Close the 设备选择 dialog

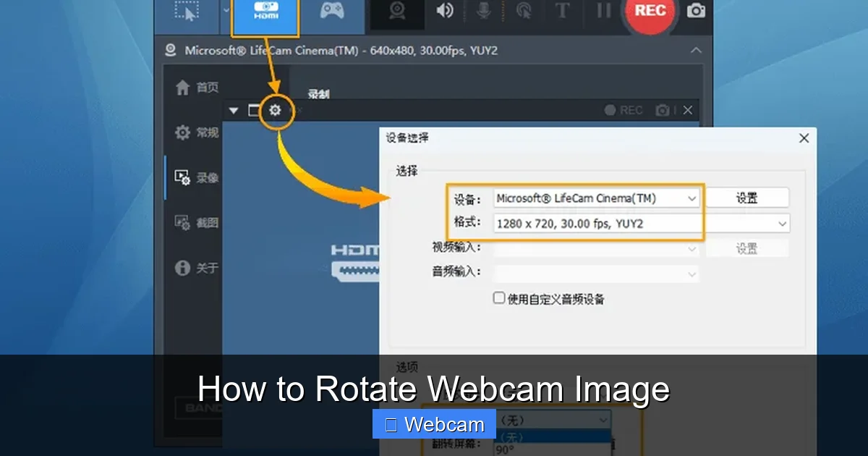(x=804, y=138)
